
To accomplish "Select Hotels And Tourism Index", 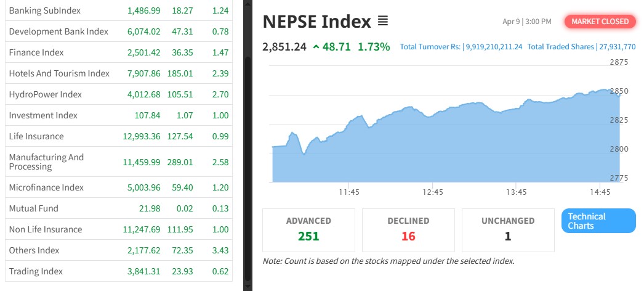I will (x=59, y=73).
